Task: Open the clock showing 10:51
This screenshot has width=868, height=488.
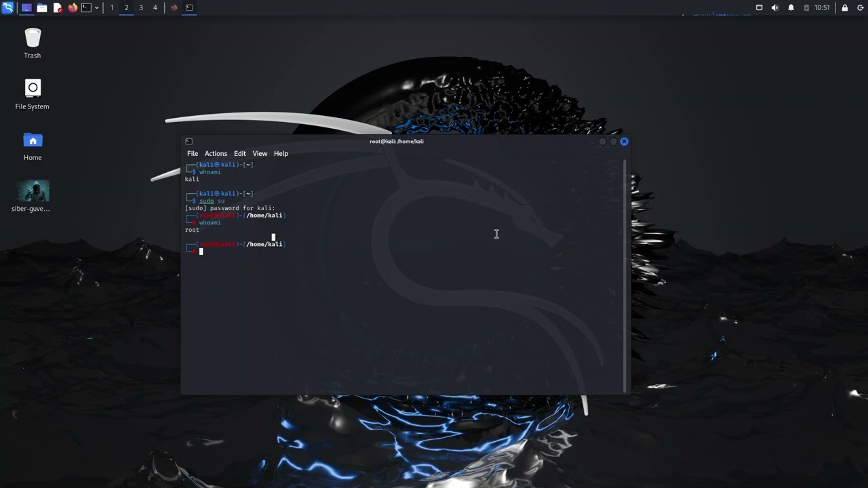Action: (x=822, y=7)
